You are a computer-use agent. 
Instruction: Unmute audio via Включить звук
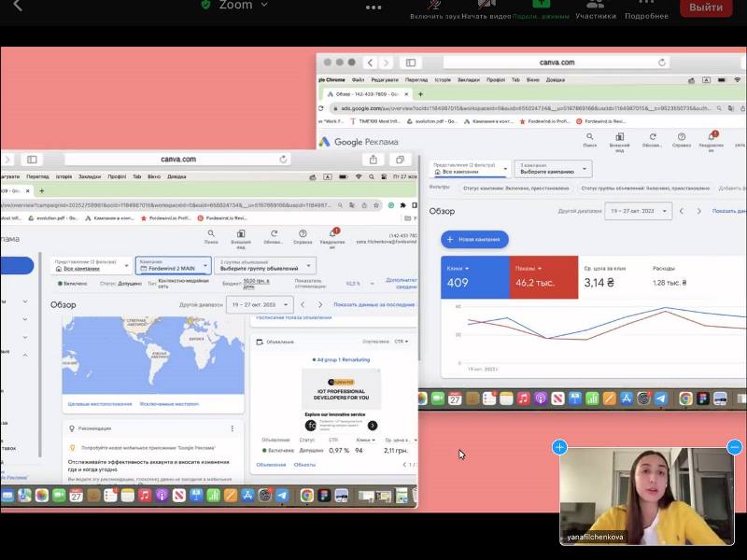(435, 10)
